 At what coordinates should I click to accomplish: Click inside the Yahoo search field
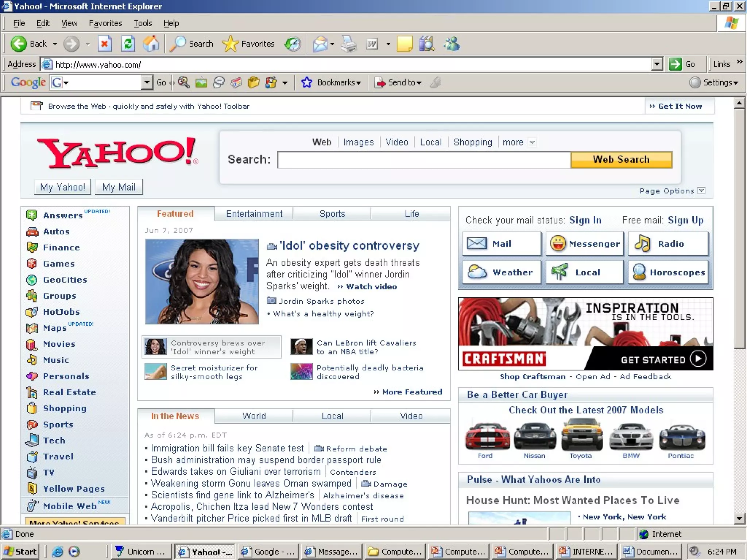[x=423, y=160]
